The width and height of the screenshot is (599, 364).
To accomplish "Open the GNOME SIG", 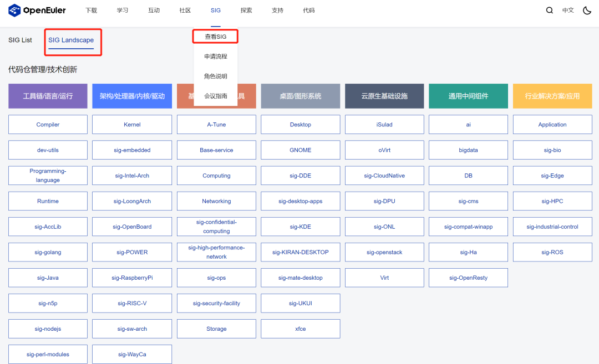I will coord(300,150).
